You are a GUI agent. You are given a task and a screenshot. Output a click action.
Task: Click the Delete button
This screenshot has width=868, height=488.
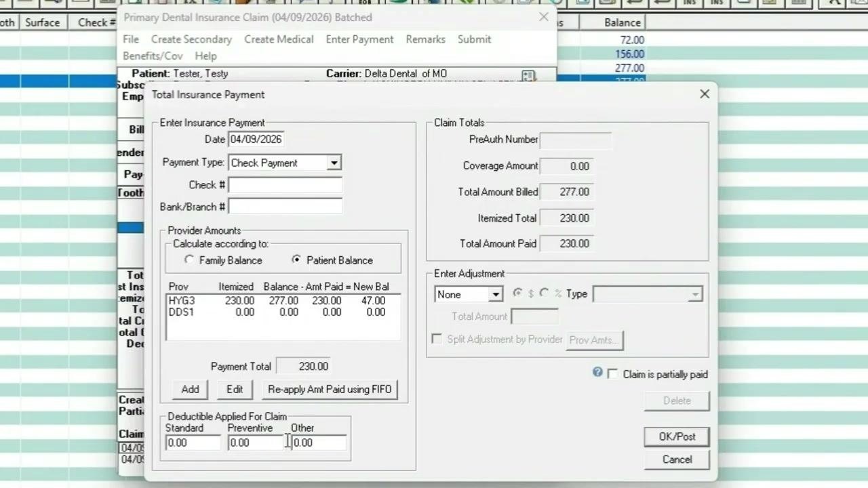(677, 401)
